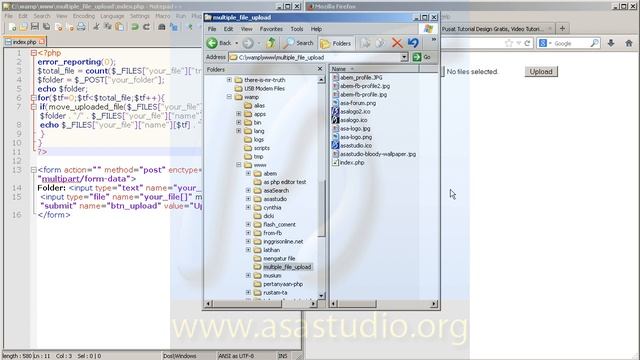
Task: Click Cut scissors icon in Notepad++
Action: (x=96, y=27)
